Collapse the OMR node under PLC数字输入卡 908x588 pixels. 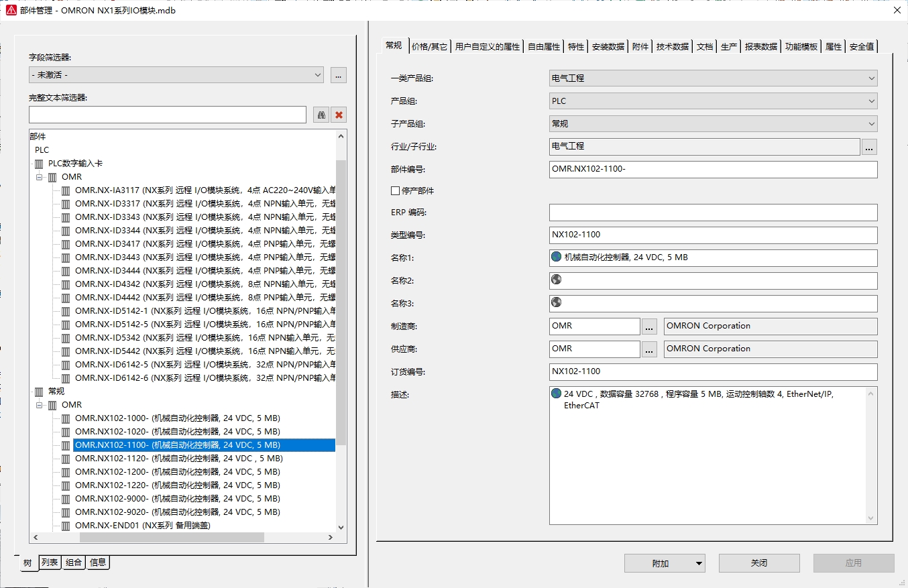pos(40,177)
